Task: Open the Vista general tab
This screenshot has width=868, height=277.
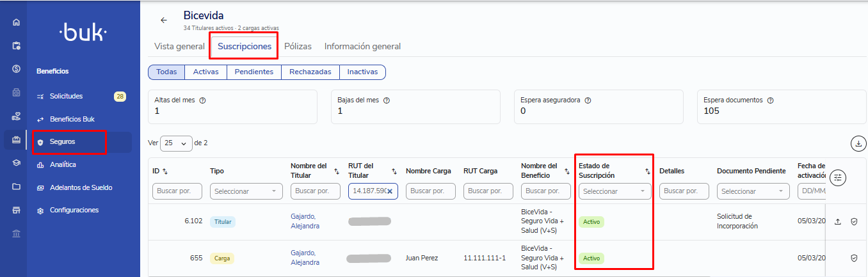Action: pos(179,46)
